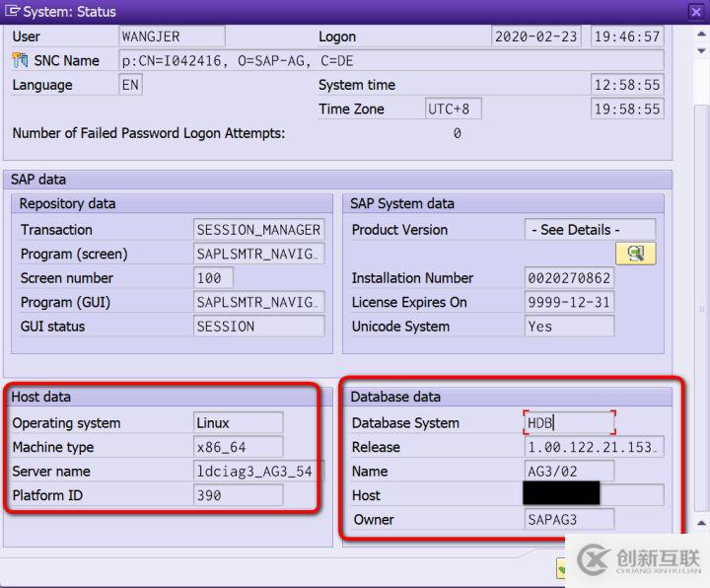Click the failed logon attempts value 0
Viewport: 710px width, 588px height.
(x=457, y=133)
